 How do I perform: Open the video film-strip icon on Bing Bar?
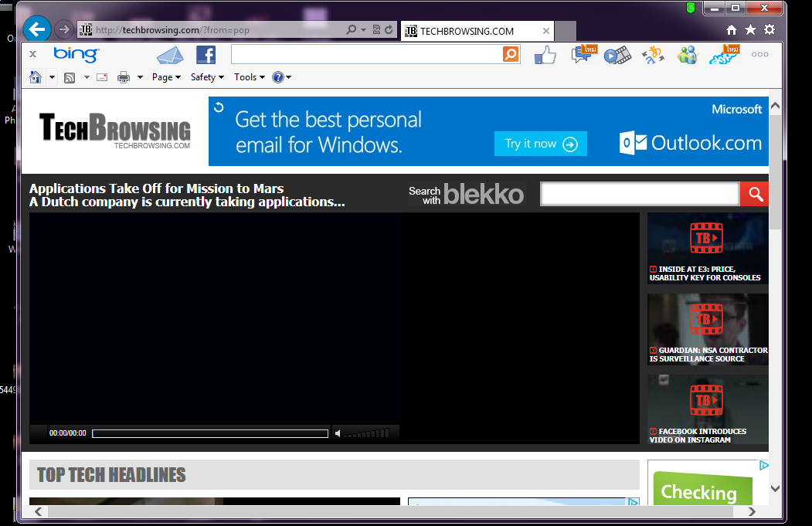pos(617,55)
